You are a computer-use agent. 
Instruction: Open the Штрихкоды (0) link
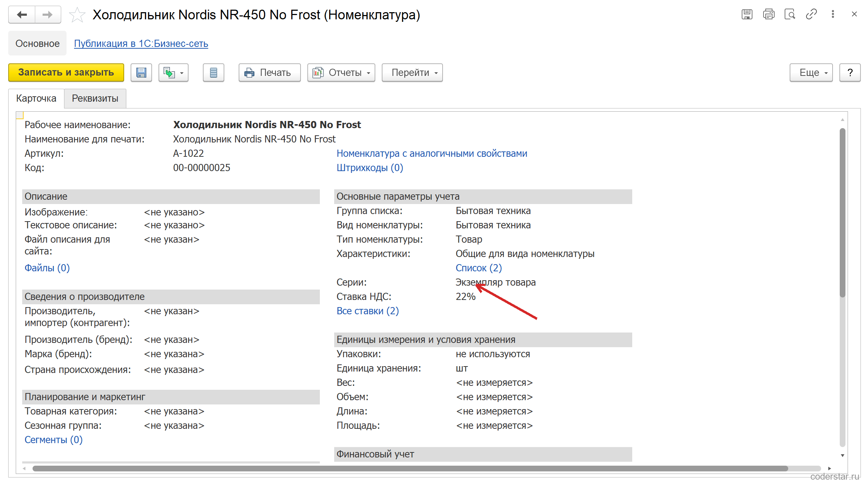(x=370, y=168)
